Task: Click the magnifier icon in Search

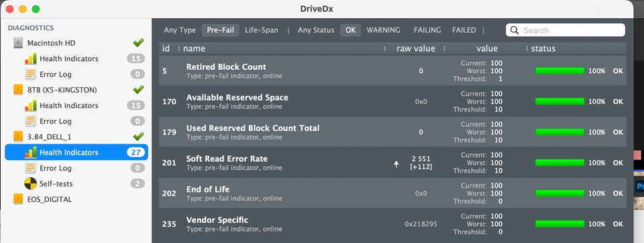Action: (x=515, y=30)
